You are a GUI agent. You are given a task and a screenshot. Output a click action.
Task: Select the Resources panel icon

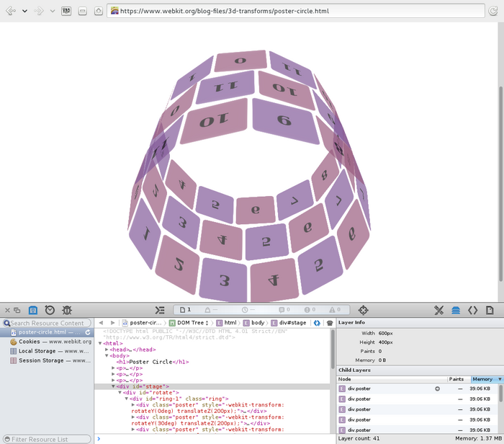33,310
